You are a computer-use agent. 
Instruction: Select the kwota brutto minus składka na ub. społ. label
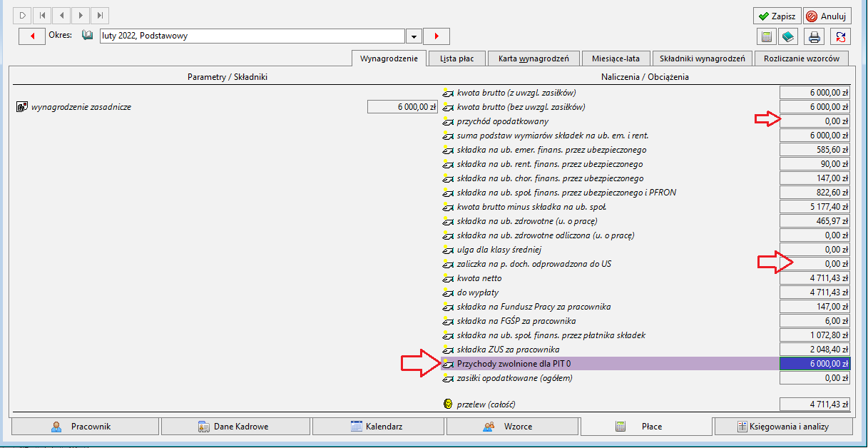coord(532,207)
